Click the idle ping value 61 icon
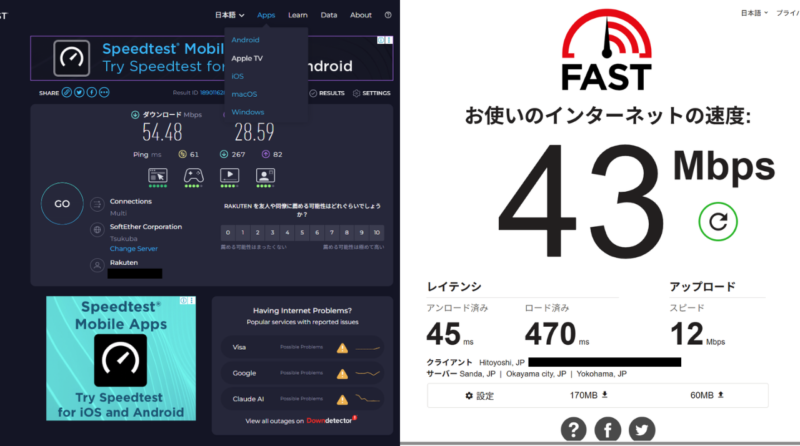800x446 pixels. click(182, 154)
